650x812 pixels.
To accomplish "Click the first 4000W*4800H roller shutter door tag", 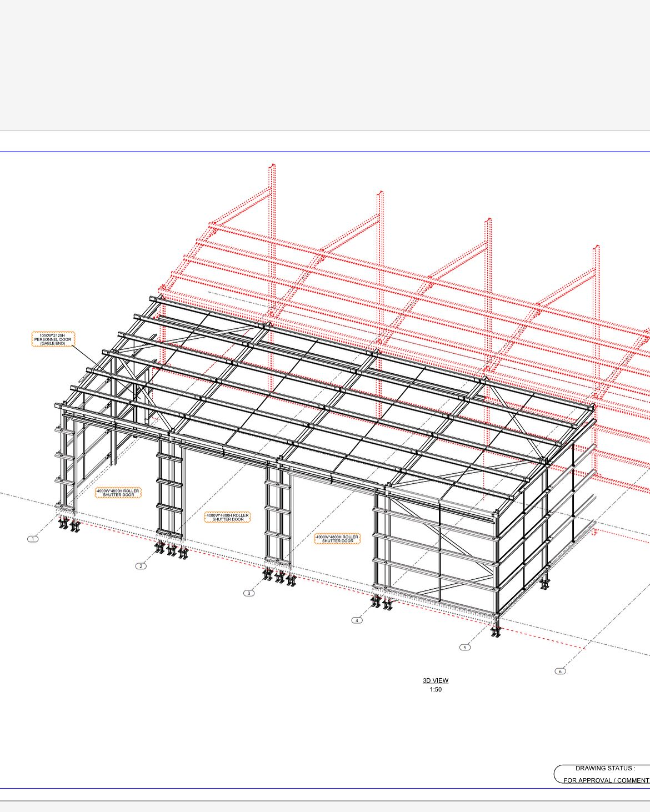I will (118, 494).
